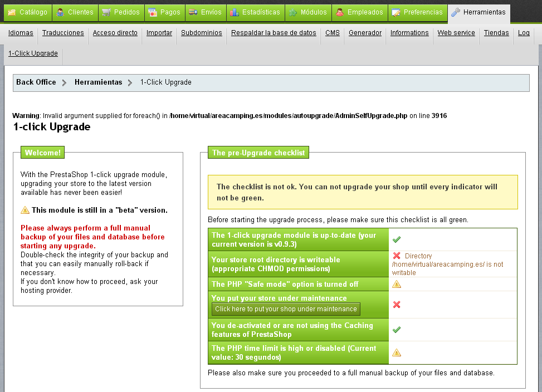
Task: Click the Catálogo folder icon
Action: 12,12
